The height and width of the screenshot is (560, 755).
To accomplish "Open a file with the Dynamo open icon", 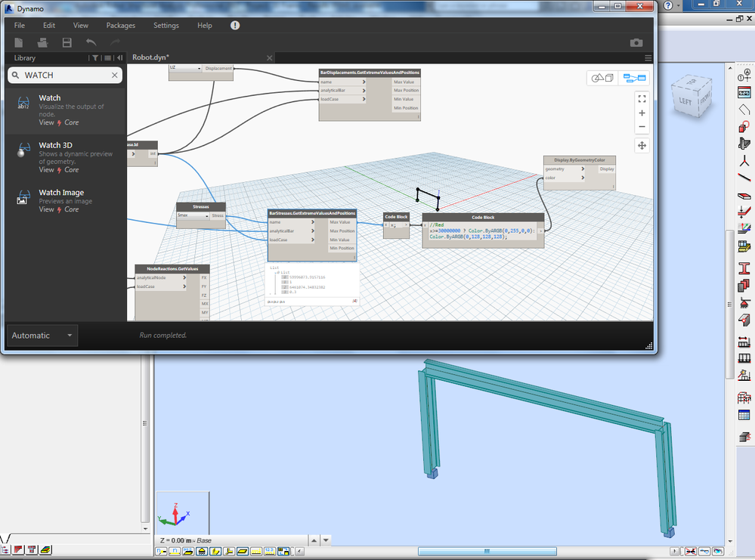I will 43,43.
